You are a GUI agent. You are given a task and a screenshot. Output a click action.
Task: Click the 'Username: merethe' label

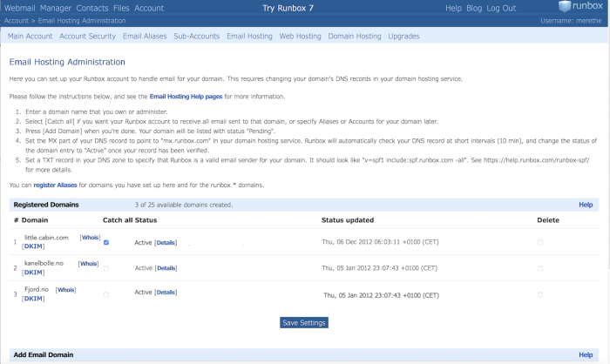pos(571,21)
